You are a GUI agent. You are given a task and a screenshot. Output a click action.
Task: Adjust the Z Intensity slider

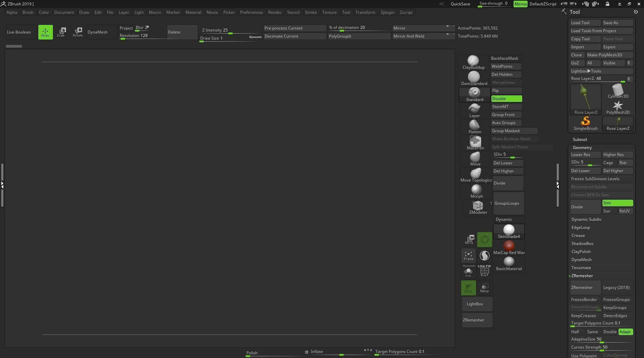pos(231,31)
